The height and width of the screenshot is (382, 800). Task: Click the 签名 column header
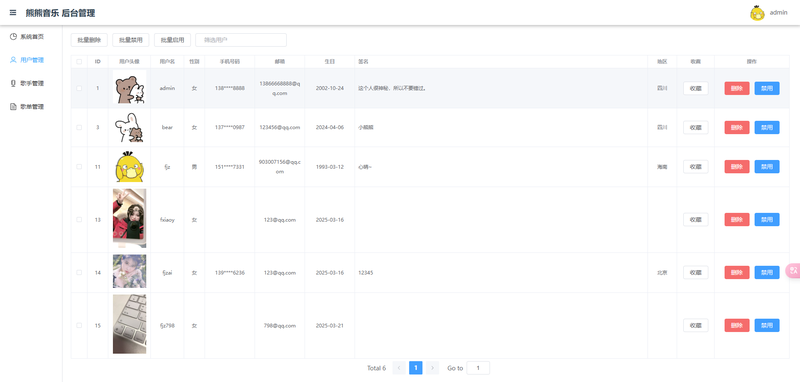point(363,62)
